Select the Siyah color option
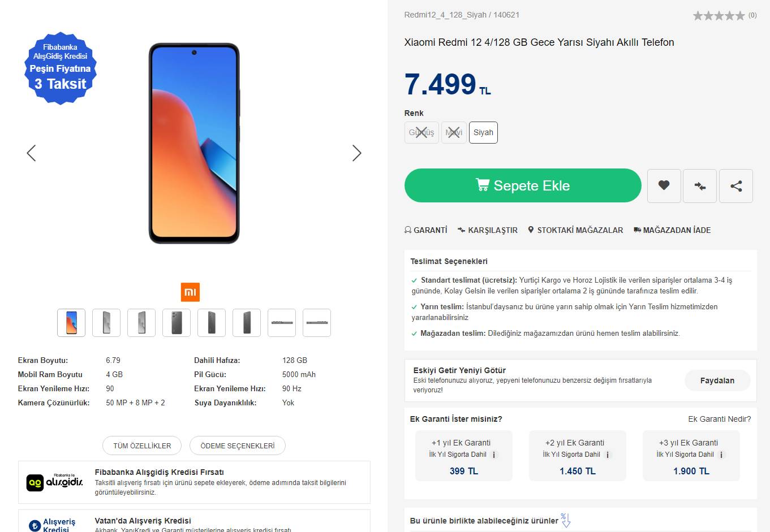 point(483,133)
